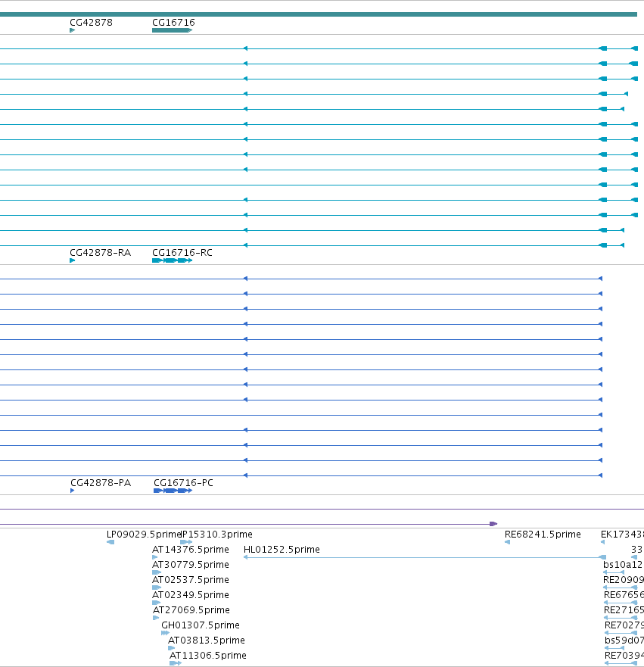The height and width of the screenshot is (667, 644).
Task: Open the RE70394 EST label
Action: [624, 656]
